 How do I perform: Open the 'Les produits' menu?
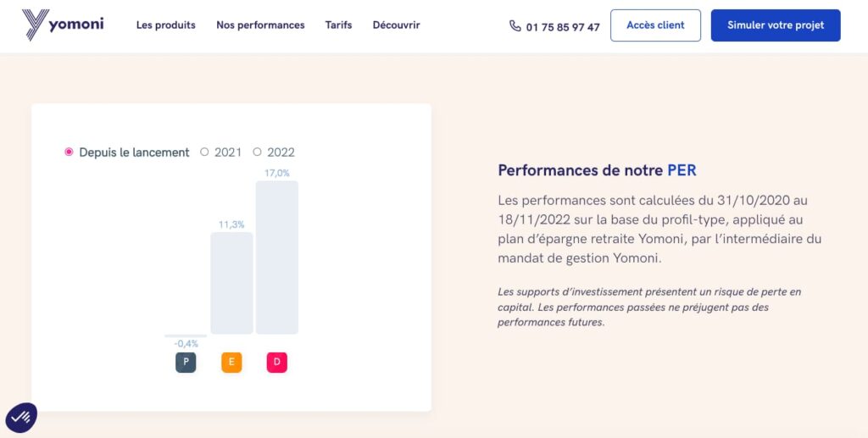coord(165,25)
